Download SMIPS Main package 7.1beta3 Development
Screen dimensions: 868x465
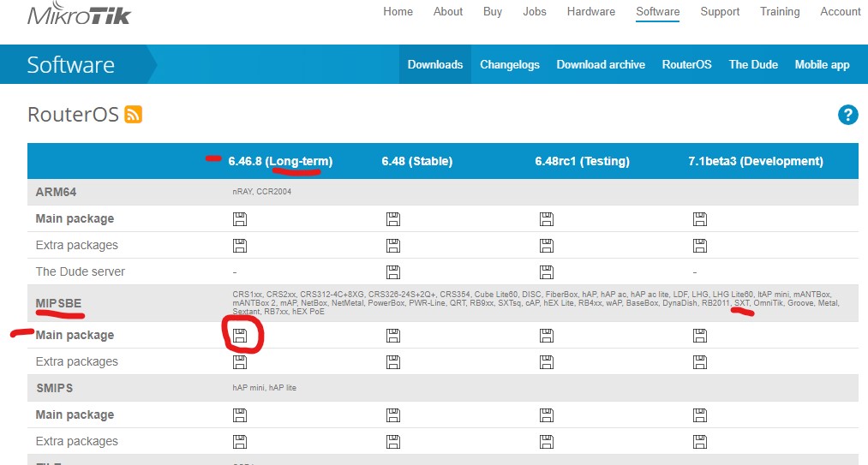700,415
